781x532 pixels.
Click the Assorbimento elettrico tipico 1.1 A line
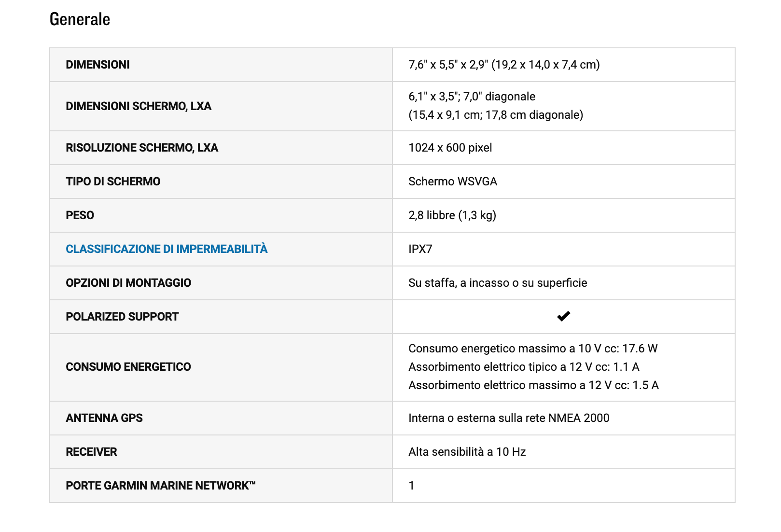[524, 367]
